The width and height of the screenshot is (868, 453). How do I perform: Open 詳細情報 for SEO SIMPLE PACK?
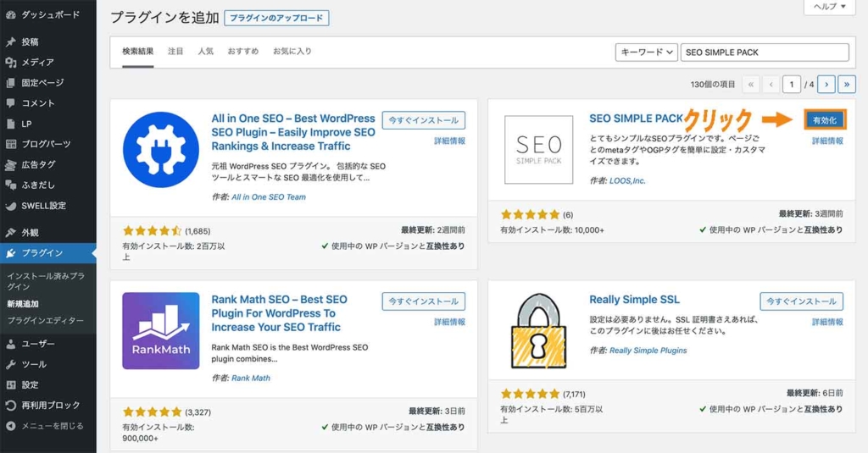click(827, 141)
